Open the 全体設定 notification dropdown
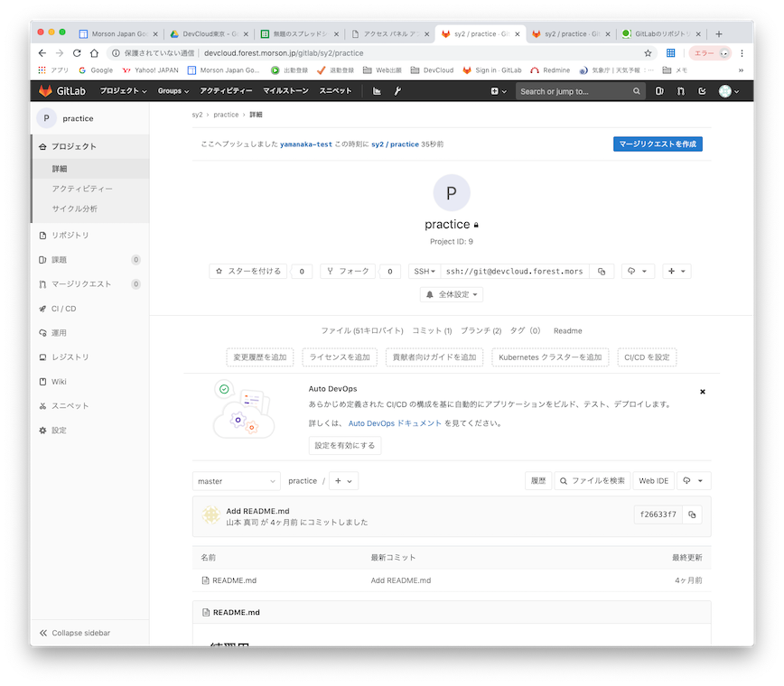The height and width of the screenshot is (686, 784). (x=452, y=294)
